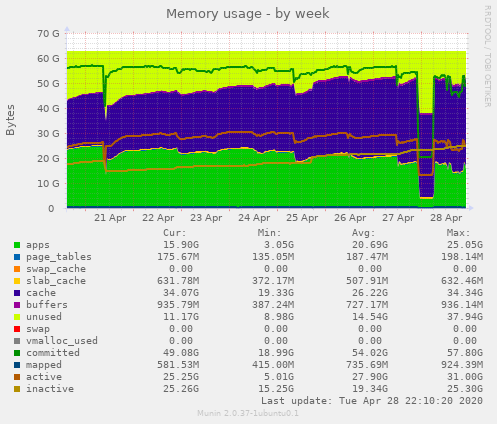Click the '30 G' y-axis label
Screen dimensions: 497x424
tap(48, 134)
